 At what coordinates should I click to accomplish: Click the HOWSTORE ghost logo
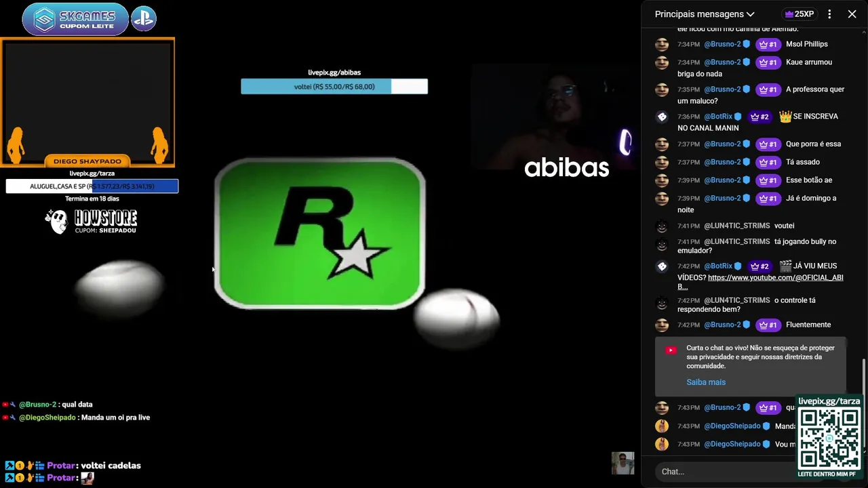(57, 221)
